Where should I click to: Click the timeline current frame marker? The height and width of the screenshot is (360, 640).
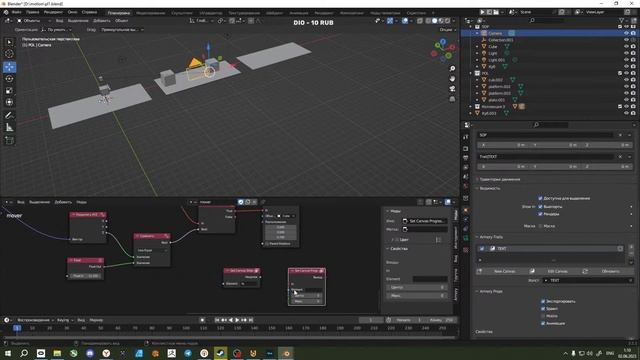[x=17, y=328]
